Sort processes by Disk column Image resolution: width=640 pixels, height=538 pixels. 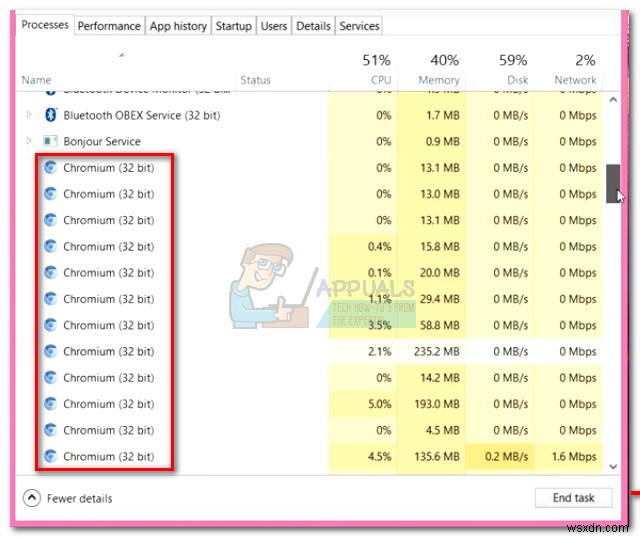point(518,80)
